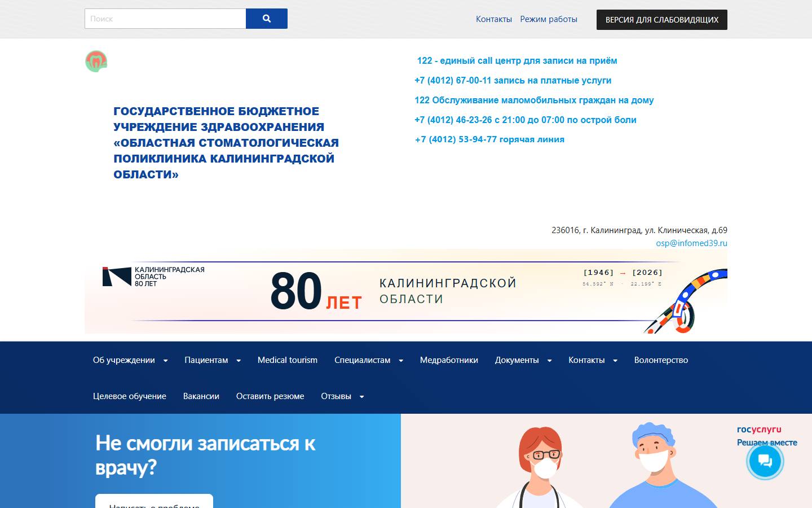Expand the Пациентам dropdown arrow
Screen dimensions: 812x508
pos(239,361)
